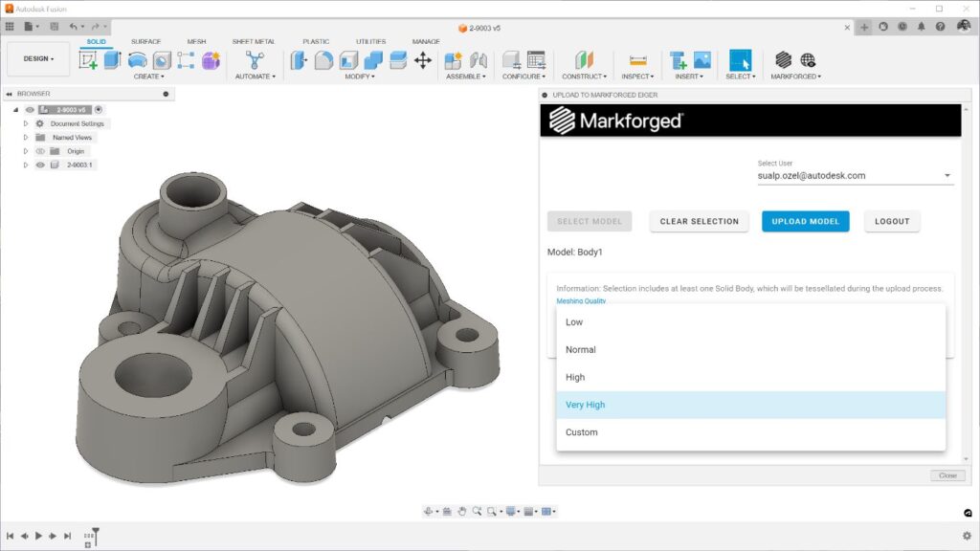Select the Create Sketch tool
The height and width of the screenshot is (551, 980).
(90, 59)
